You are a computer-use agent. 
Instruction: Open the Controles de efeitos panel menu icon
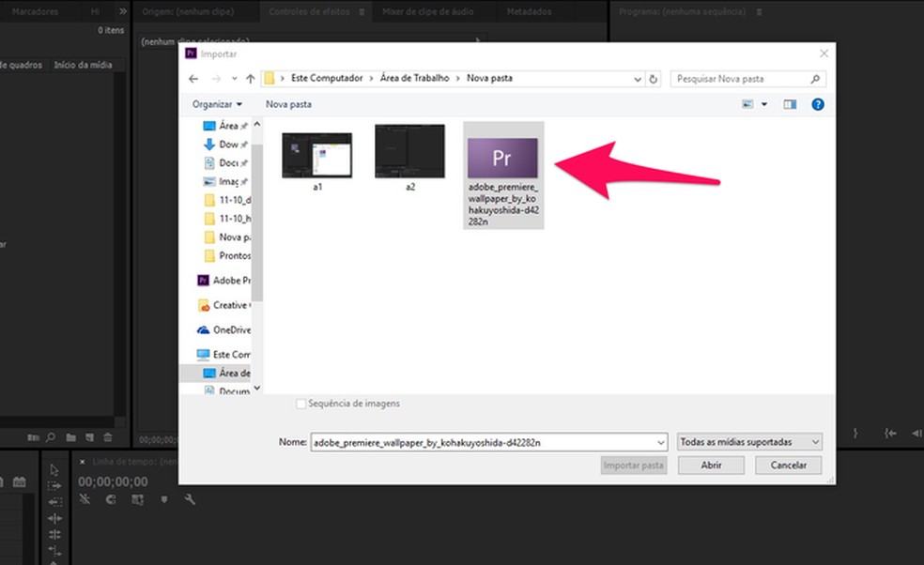[362, 12]
